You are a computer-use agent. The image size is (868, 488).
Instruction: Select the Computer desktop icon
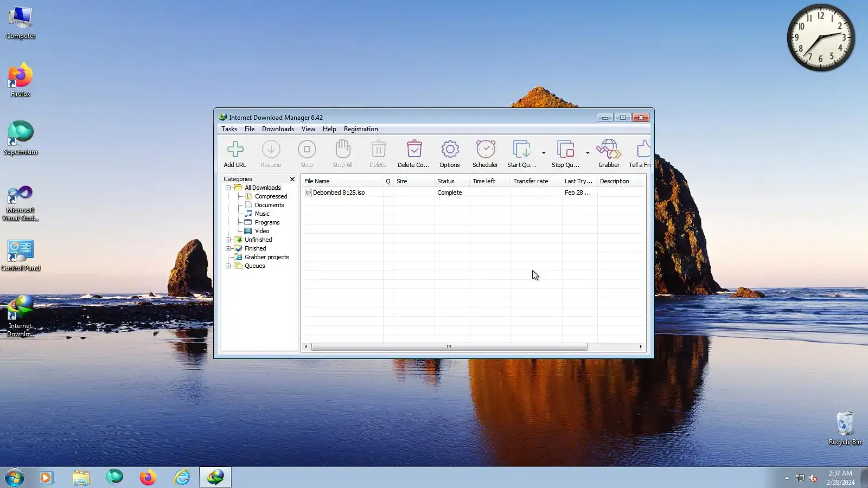coord(21,23)
